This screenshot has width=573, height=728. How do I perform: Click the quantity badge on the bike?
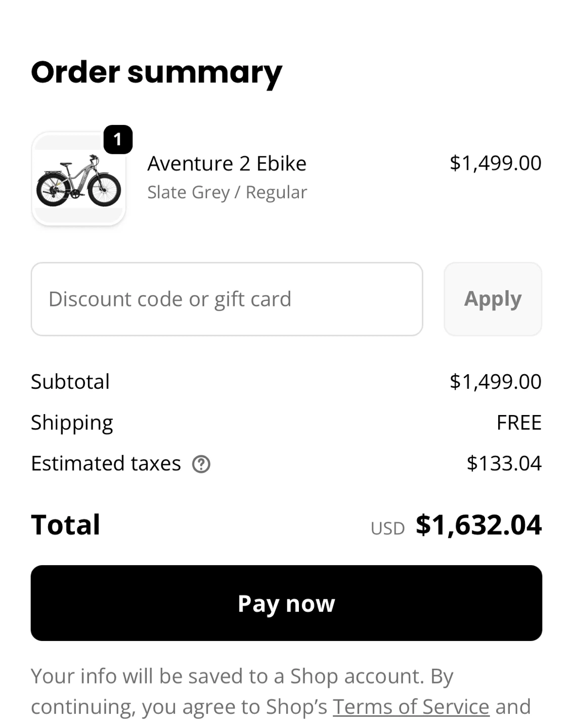tap(118, 139)
